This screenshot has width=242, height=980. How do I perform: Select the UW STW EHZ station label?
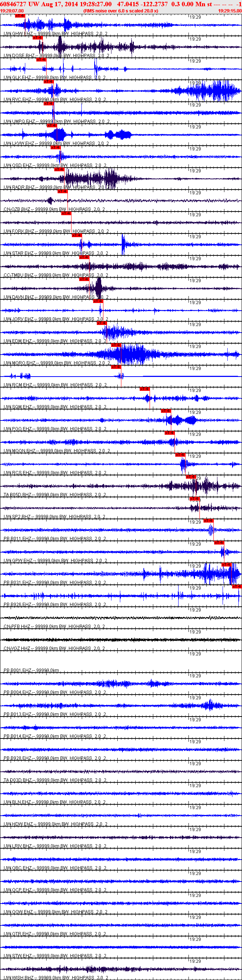55,956
